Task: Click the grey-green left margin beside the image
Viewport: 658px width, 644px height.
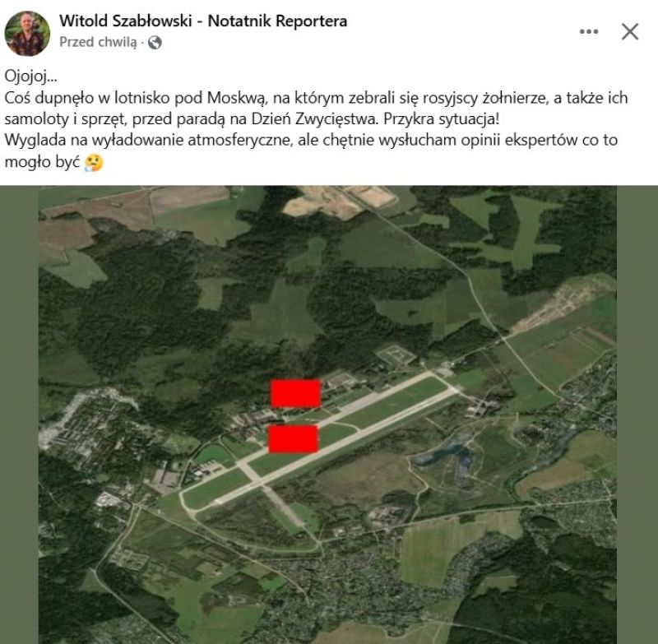Action: pos(19,415)
